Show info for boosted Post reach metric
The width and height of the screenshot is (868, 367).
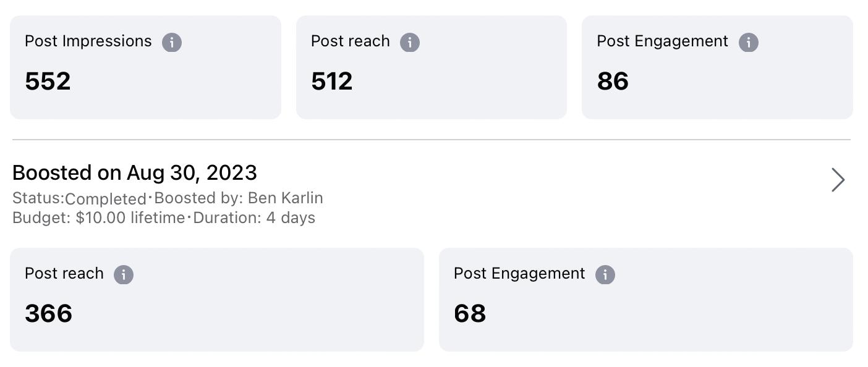(124, 274)
